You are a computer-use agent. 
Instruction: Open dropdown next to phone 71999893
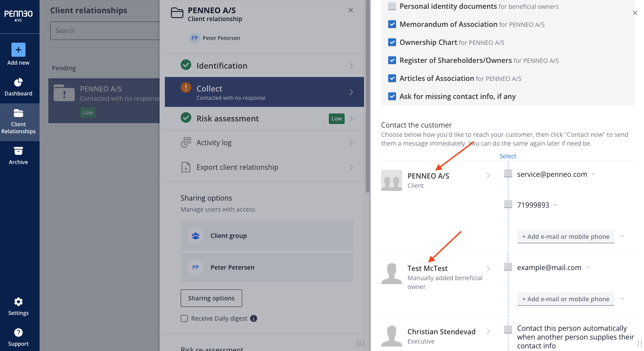[x=555, y=205]
